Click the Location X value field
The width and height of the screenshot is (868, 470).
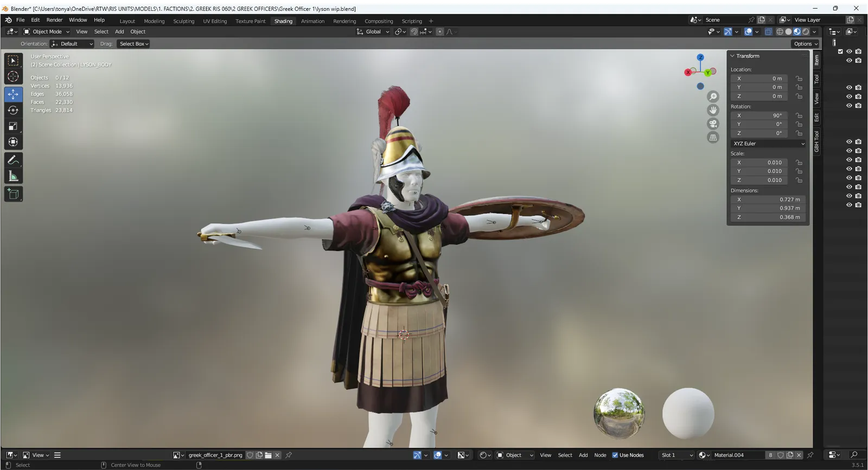coord(759,79)
